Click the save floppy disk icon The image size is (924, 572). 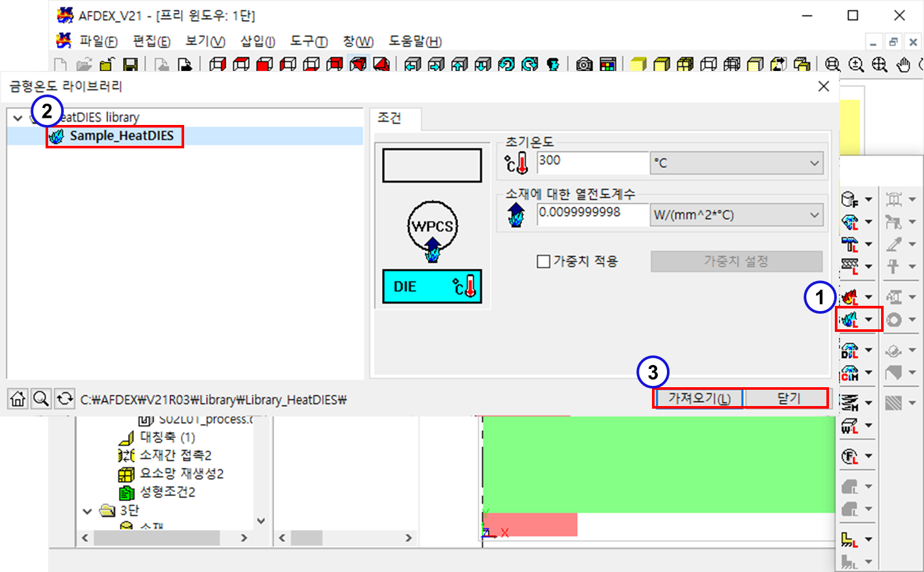tap(131, 64)
